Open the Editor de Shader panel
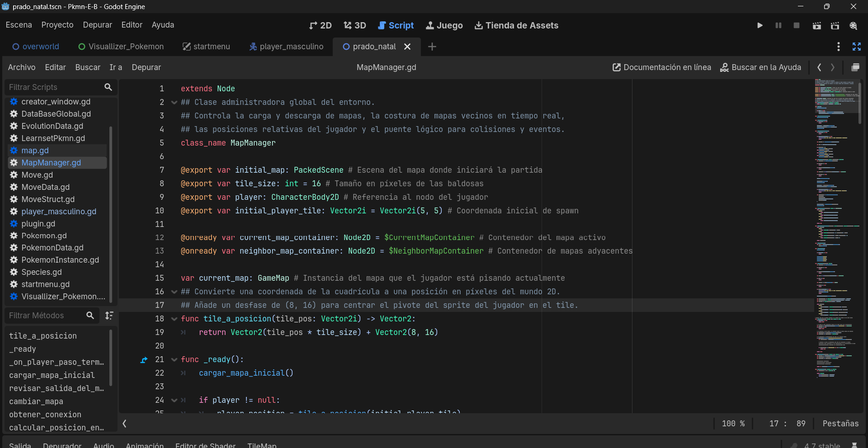This screenshot has height=448, width=868. (x=205, y=445)
